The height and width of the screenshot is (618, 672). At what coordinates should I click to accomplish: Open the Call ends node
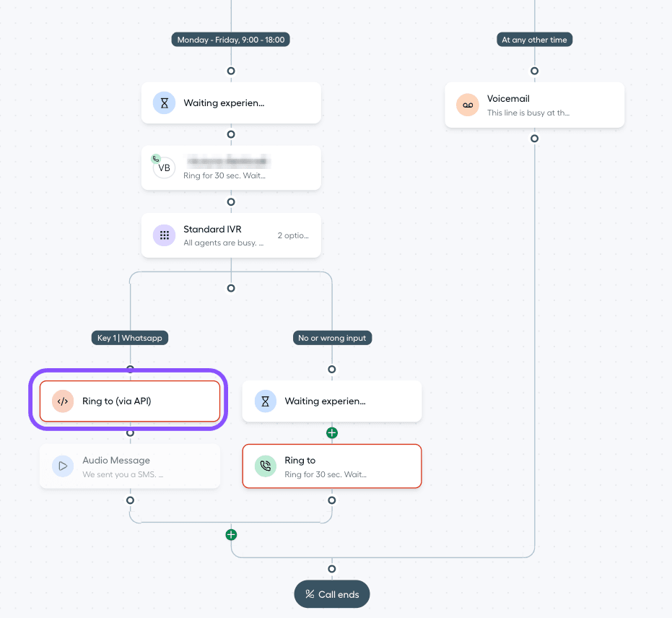coord(332,594)
